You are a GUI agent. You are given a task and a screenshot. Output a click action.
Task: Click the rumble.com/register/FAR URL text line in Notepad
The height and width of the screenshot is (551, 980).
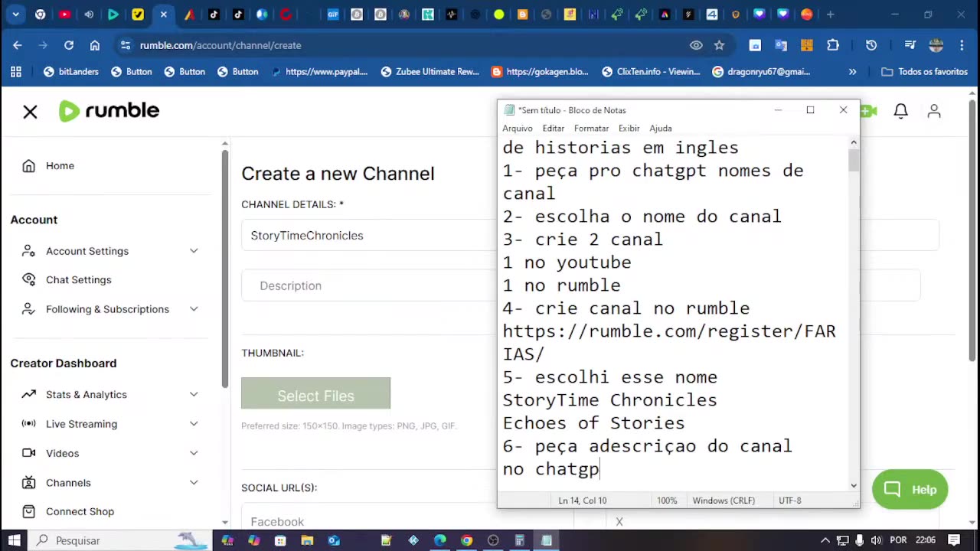coord(669,331)
